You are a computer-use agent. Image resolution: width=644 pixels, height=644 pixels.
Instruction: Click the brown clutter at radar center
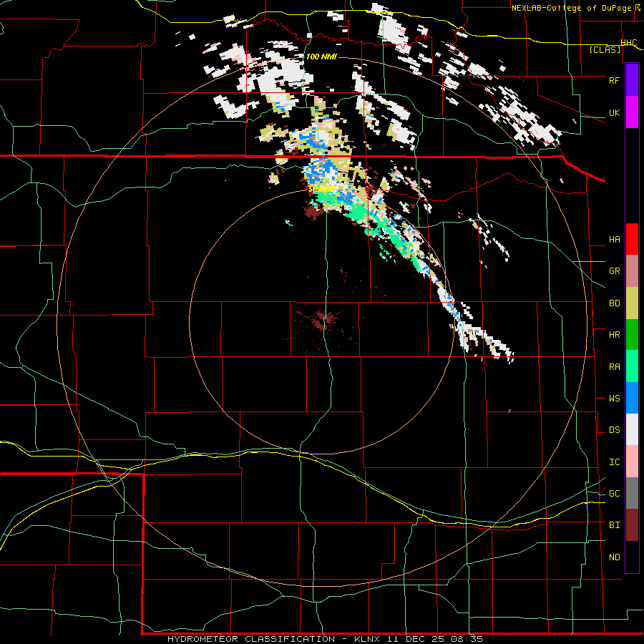(x=324, y=321)
